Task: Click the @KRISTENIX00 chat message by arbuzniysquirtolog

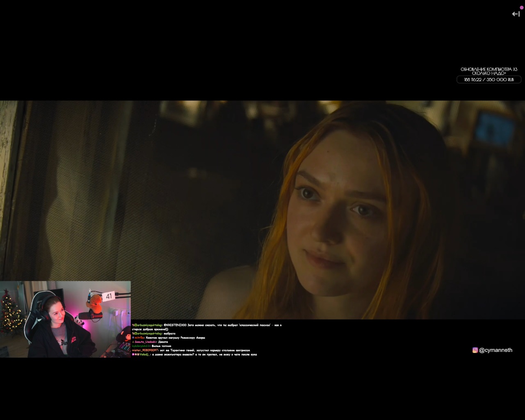Action: click(207, 327)
